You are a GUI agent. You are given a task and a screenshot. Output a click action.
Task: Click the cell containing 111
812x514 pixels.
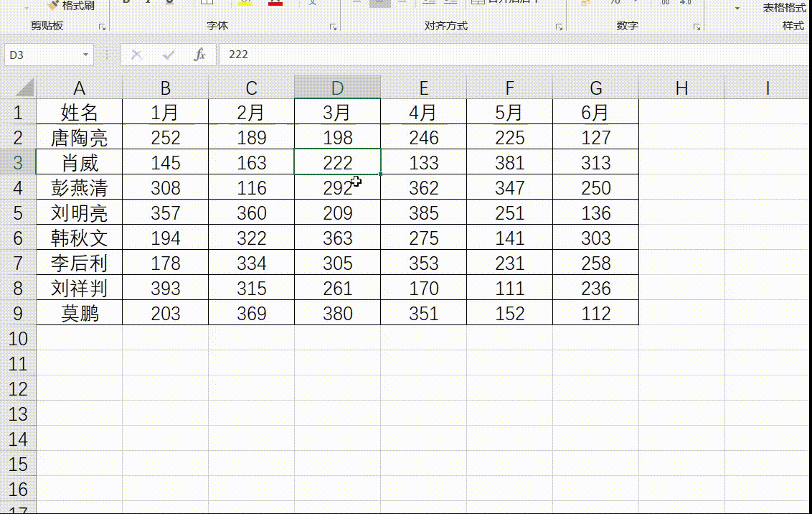pos(509,288)
